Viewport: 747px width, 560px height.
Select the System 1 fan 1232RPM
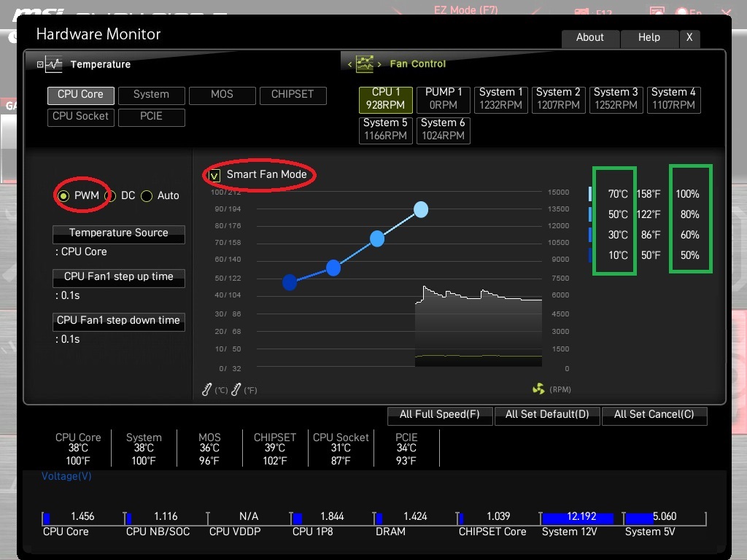[x=500, y=99]
